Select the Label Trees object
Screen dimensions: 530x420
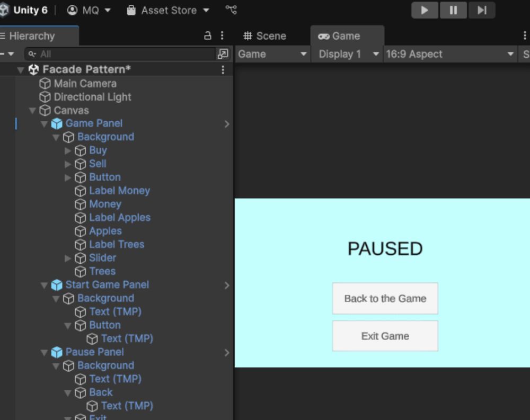pos(117,244)
